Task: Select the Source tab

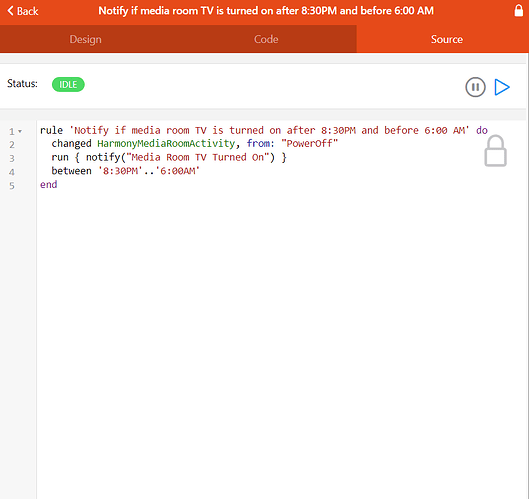Action: pos(446,39)
